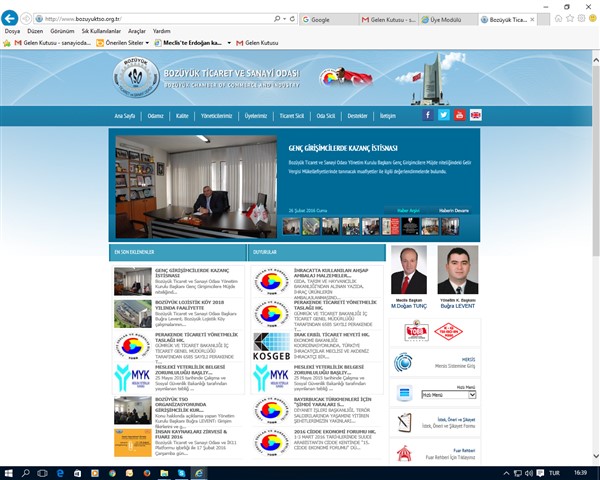This screenshot has height=480, width=600.
Task: Expand the Meclis'te Erdoğan feed dropdown arrow
Action: point(229,43)
